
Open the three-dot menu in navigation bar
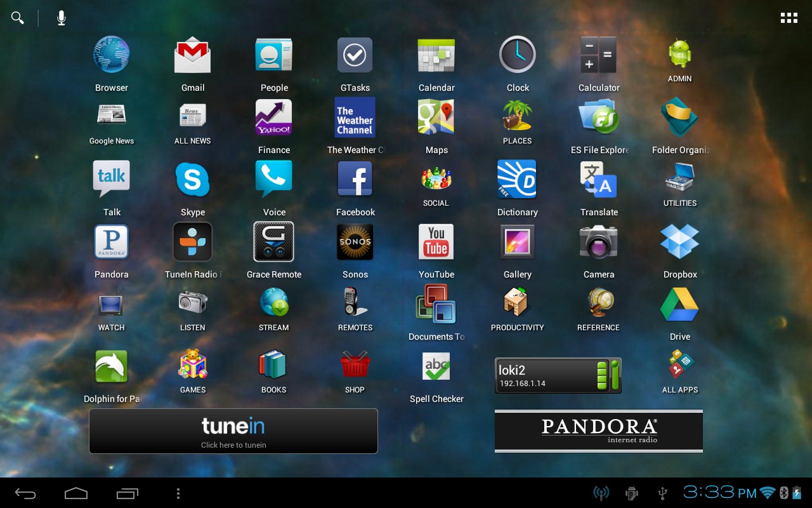(x=178, y=493)
